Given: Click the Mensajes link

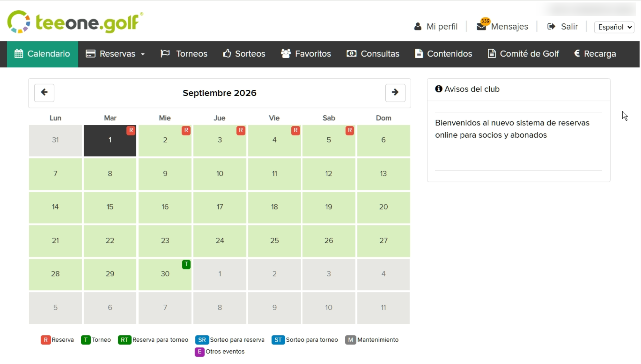Looking at the screenshot, I should (x=509, y=27).
